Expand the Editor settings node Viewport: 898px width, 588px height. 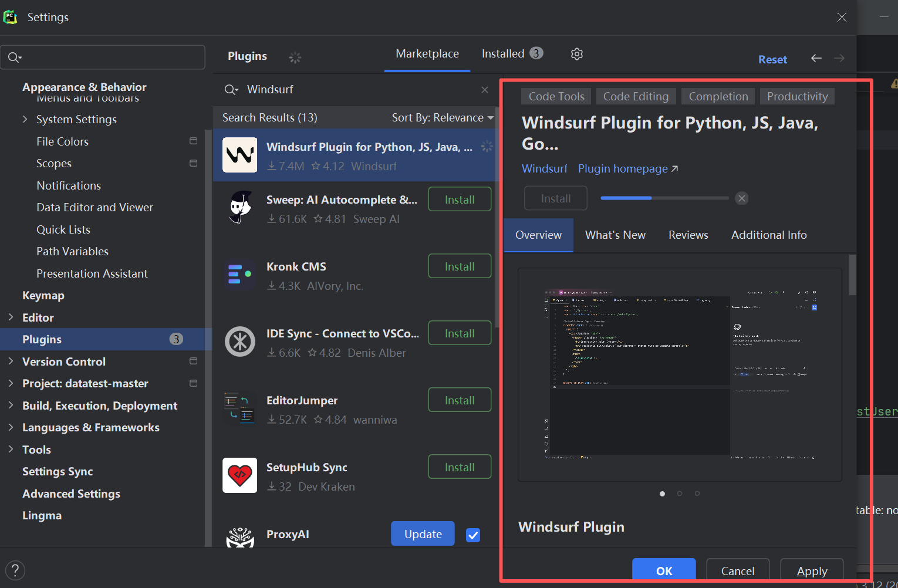click(11, 317)
